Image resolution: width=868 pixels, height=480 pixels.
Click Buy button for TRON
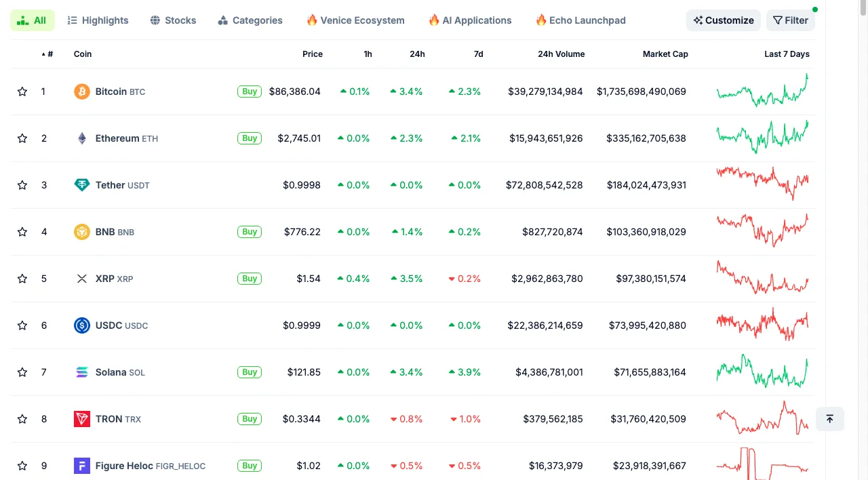click(x=250, y=419)
